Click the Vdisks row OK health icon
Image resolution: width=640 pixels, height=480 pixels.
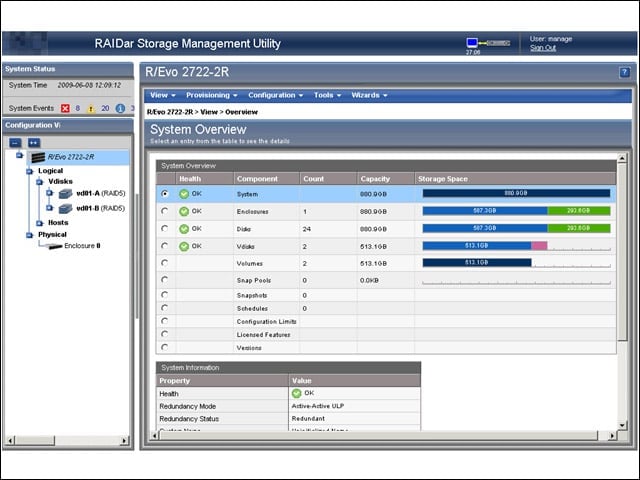[184, 246]
